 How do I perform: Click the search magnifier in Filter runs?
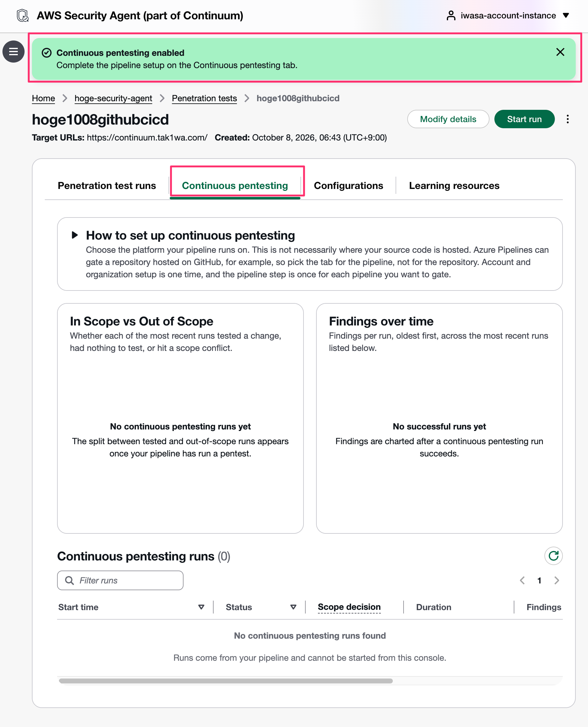pyautogui.click(x=69, y=580)
